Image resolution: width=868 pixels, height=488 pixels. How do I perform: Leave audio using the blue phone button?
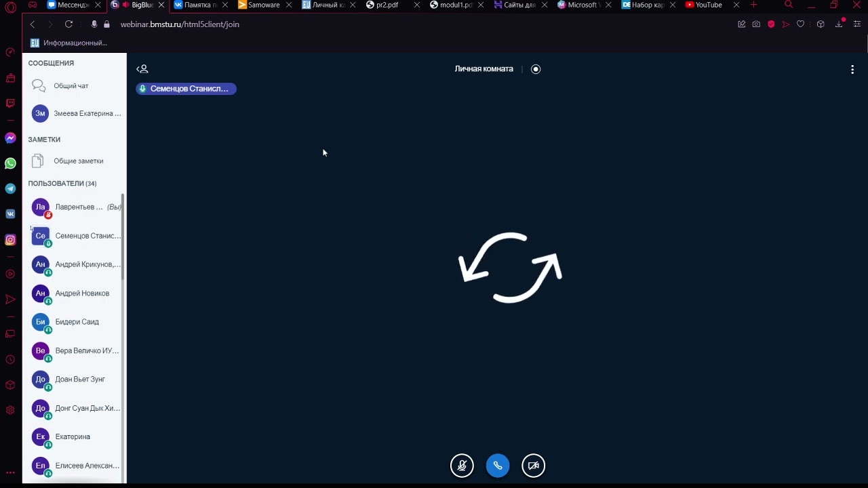498,466
